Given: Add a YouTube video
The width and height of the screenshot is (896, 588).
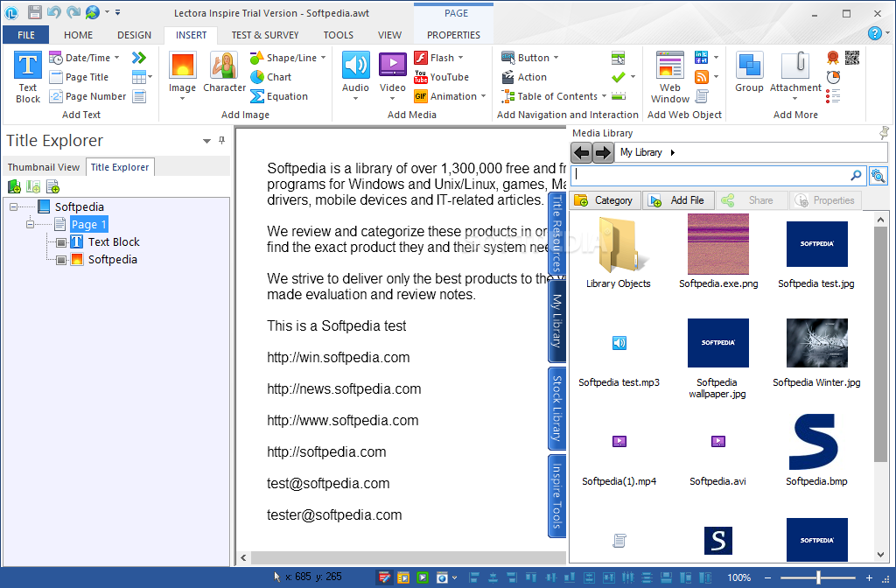Looking at the screenshot, I should coord(441,77).
